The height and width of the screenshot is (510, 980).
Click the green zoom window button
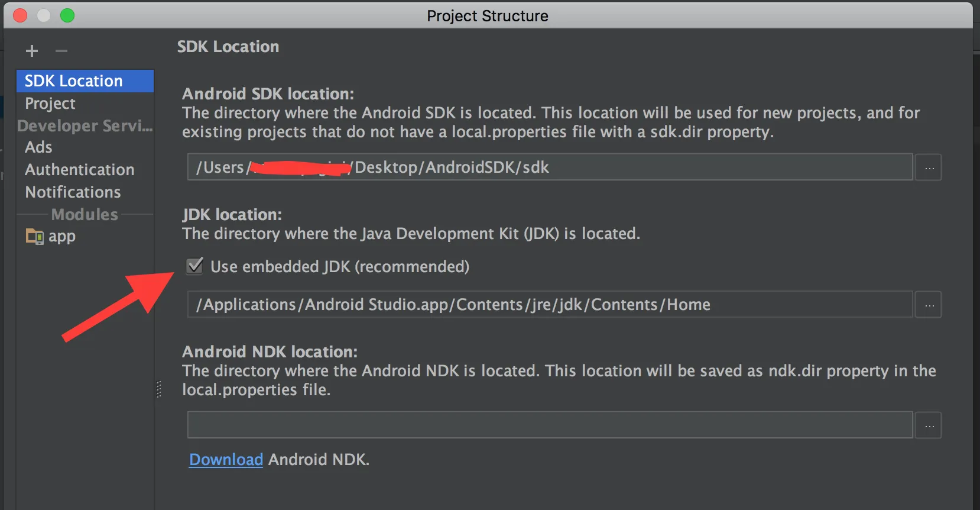pyautogui.click(x=67, y=15)
